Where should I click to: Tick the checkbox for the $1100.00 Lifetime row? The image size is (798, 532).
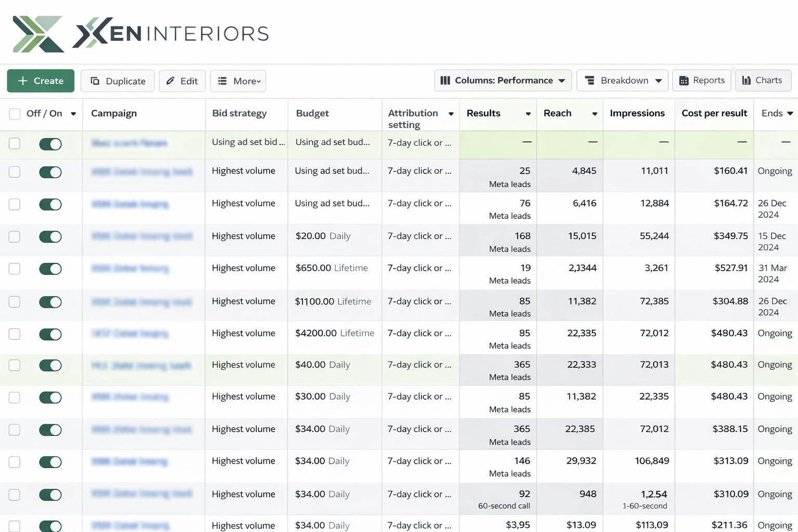click(15, 302)
